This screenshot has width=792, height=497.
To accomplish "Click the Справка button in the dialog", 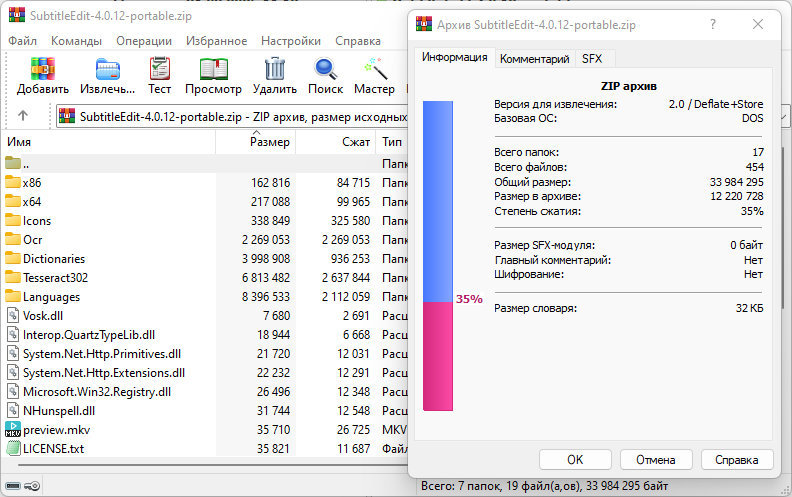I will click(736, 460).
